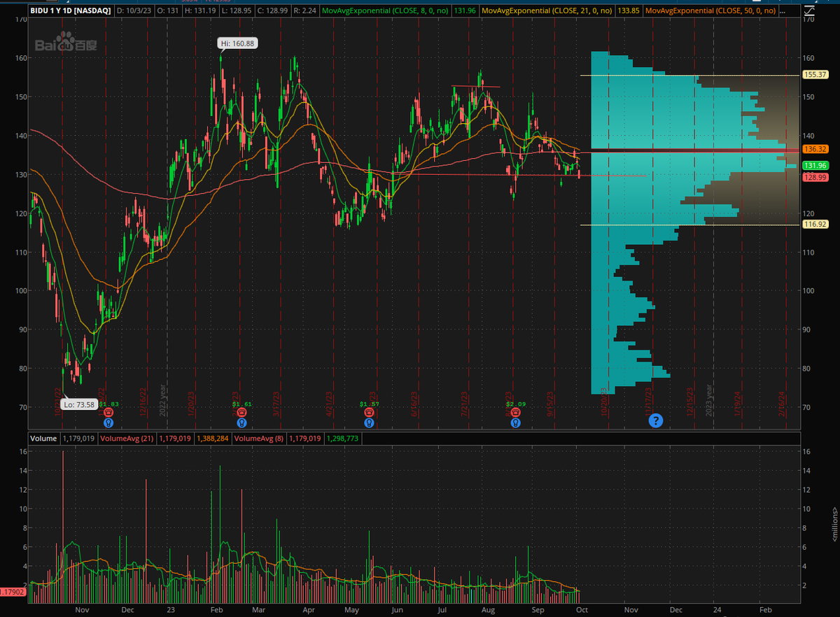Viewport: 840px width, 617px height.
Task: Select the 155.37 value-area-high price label
Action: pyautogui.click(x=815, y=75)
